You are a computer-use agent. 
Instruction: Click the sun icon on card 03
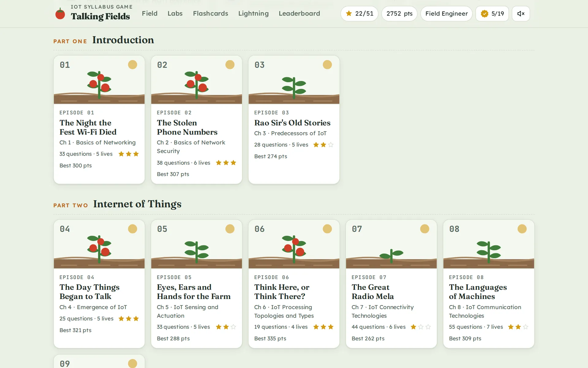click(x=327, y=65)
